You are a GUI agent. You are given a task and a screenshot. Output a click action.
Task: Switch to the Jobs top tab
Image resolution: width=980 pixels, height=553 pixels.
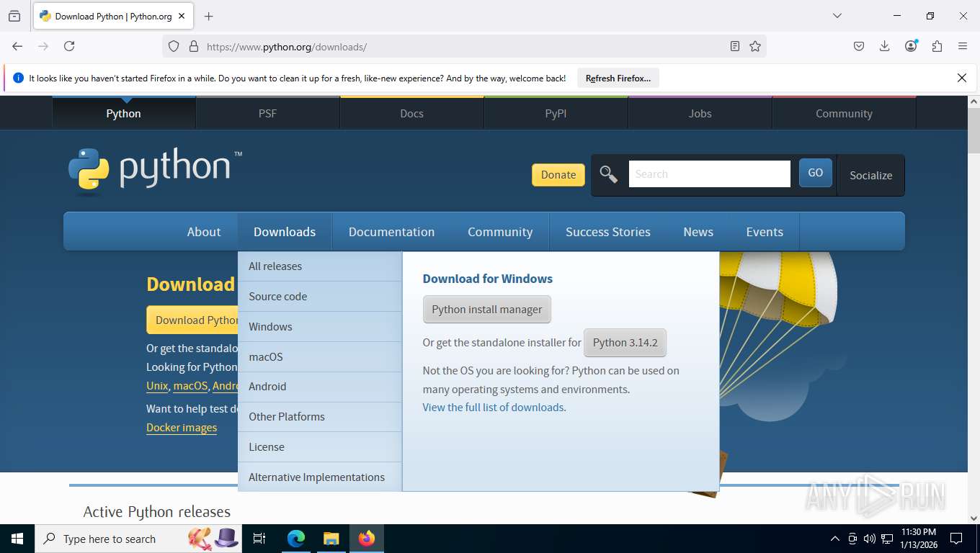pyautogui.click(x=700, y=113)
